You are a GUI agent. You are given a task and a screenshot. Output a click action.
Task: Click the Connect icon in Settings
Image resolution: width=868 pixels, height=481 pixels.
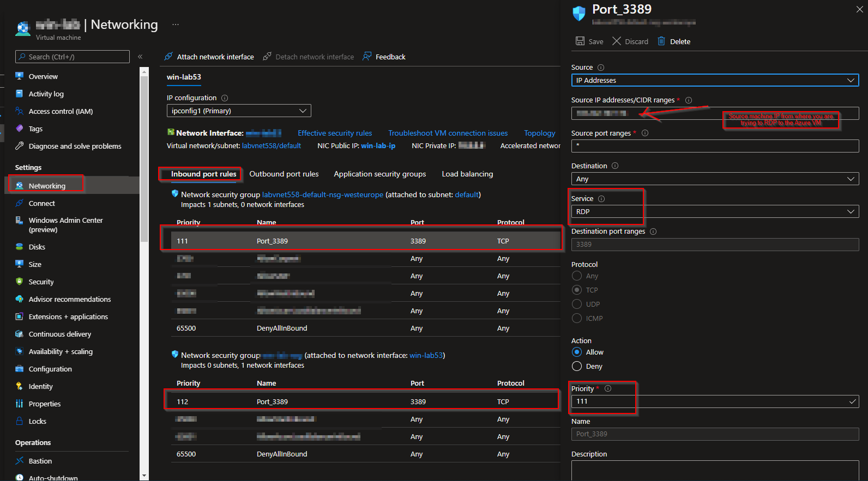click(20, 203)
